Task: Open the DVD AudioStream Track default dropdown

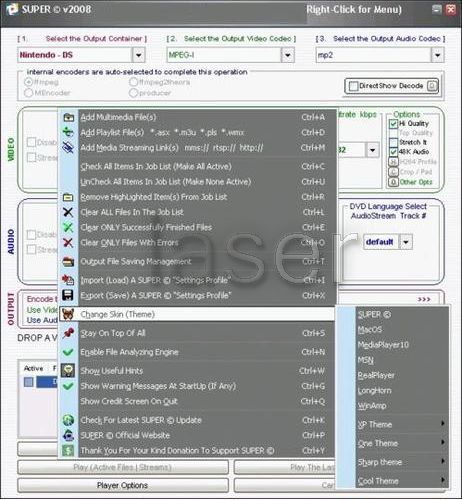Action: pos(406,242)
